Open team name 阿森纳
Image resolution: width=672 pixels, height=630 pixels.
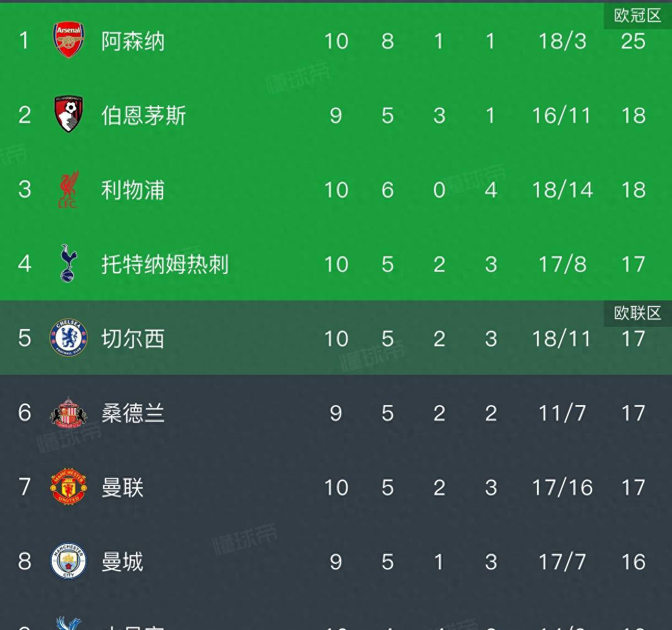click(133, 41)
